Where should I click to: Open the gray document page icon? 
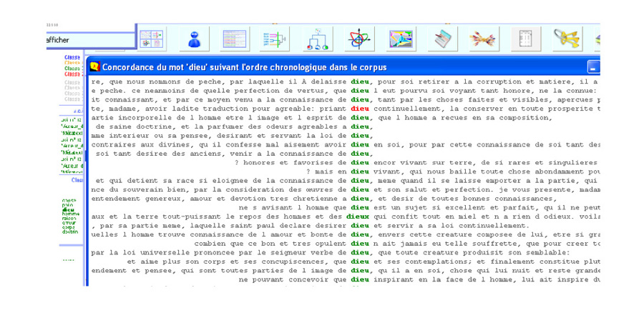point(525,39)
